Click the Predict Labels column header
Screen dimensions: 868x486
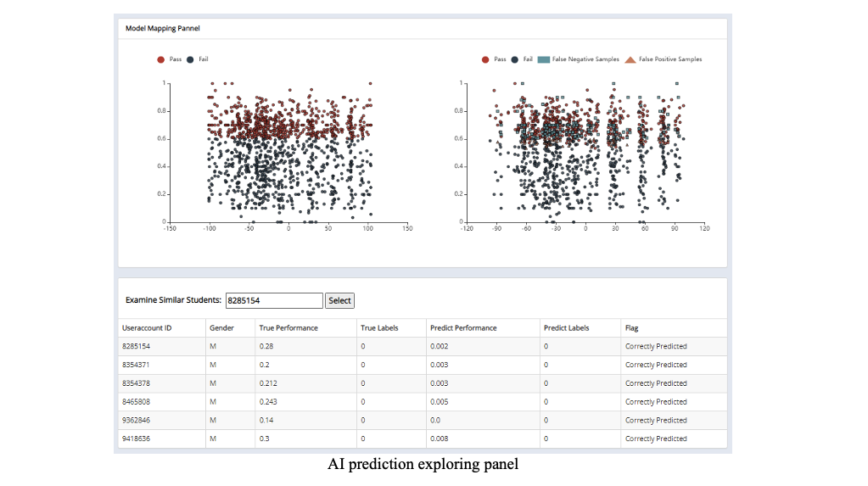coord(566,327)
